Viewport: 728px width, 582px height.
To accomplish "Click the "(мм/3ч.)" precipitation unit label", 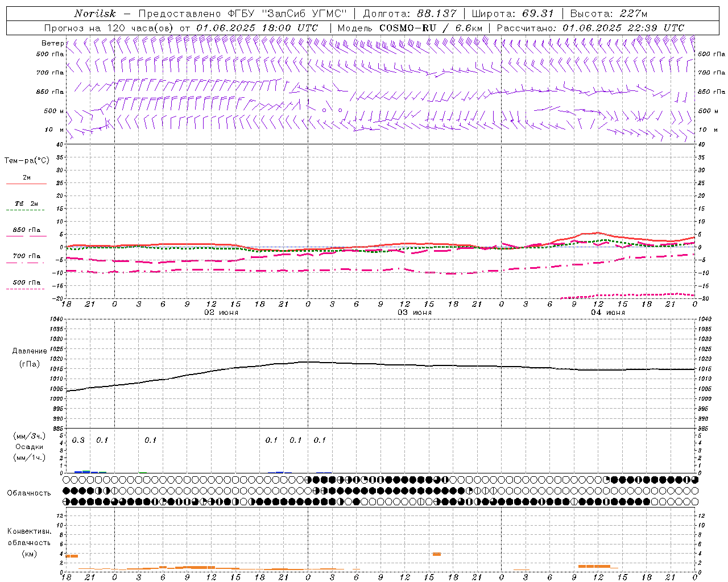I will [29, 436].
